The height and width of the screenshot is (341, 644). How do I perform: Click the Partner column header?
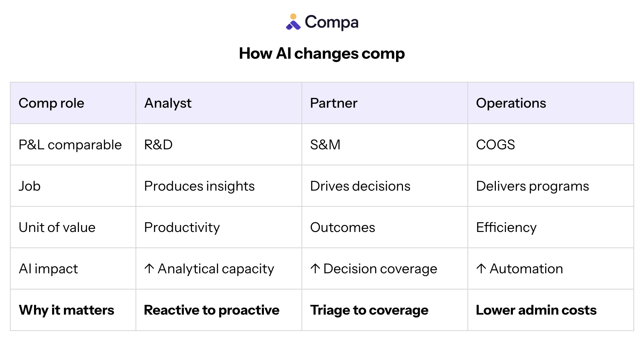point(333,103)
